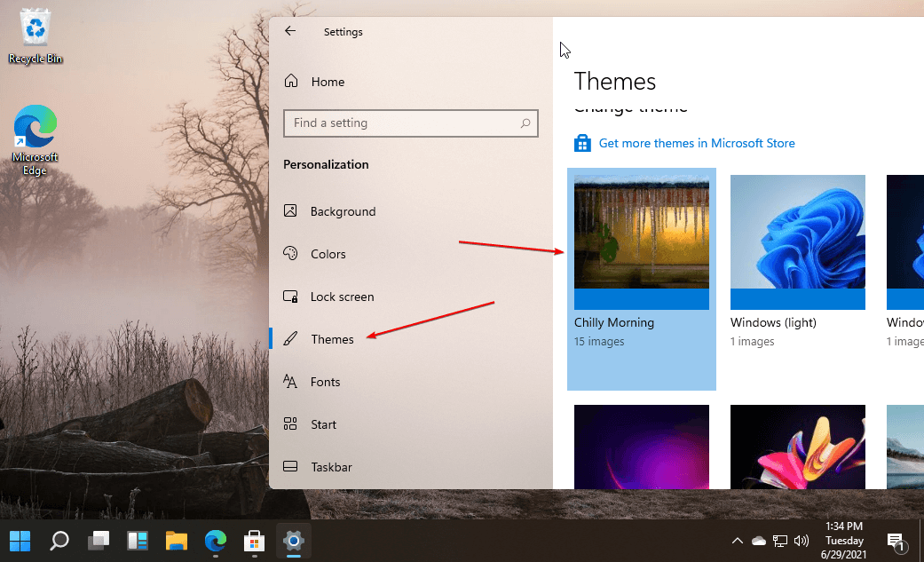Image resolution: width=924 pixels, height=562 pixels.
Task: Click the Background picture icon
Action: 290,210
